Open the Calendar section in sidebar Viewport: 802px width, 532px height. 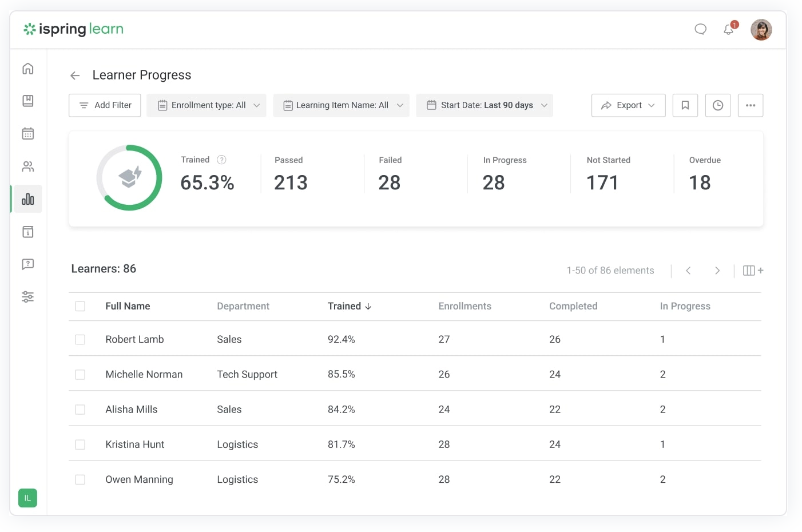(28, 134)
